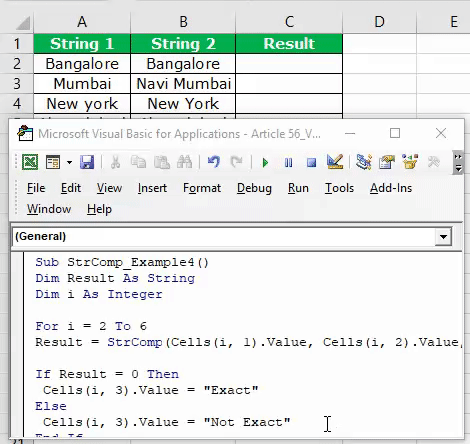This screenshot has height=444, width=470.
Task: Click the Undo arrow icon
Action: coord(214,162)
